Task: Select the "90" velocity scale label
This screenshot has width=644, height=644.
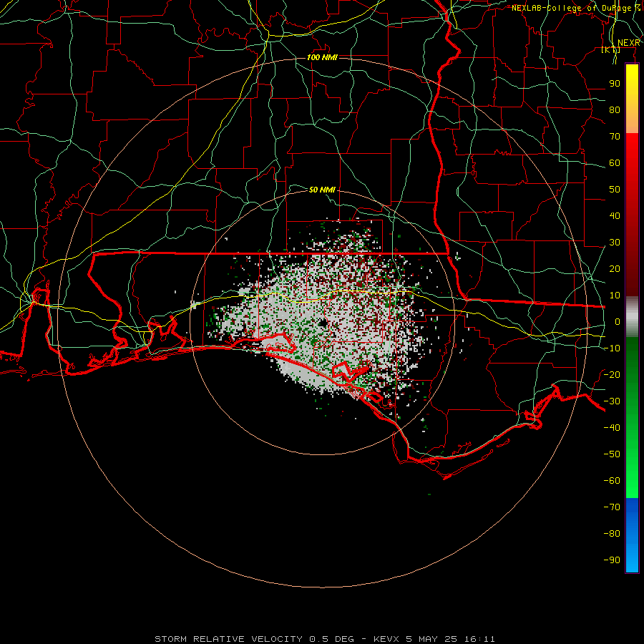Action: tap(615, 84)
